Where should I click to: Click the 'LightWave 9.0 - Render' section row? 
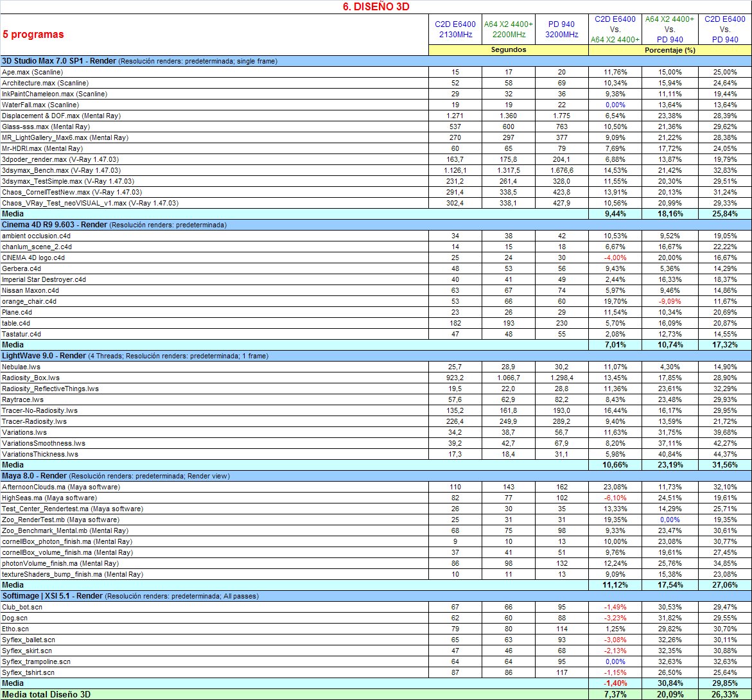click(x=376, y=356)
